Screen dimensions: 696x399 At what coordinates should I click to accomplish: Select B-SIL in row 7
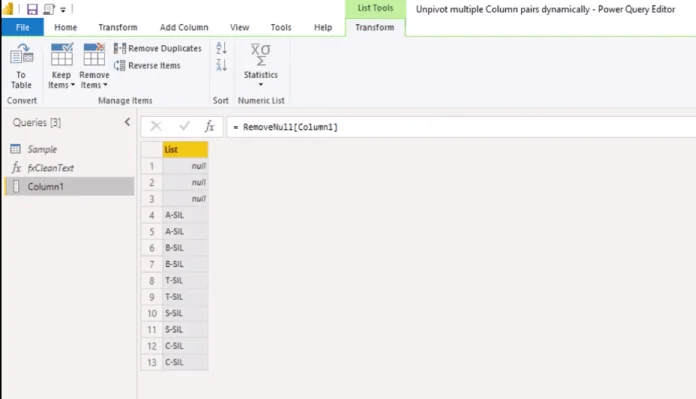(x=185, y=264)
